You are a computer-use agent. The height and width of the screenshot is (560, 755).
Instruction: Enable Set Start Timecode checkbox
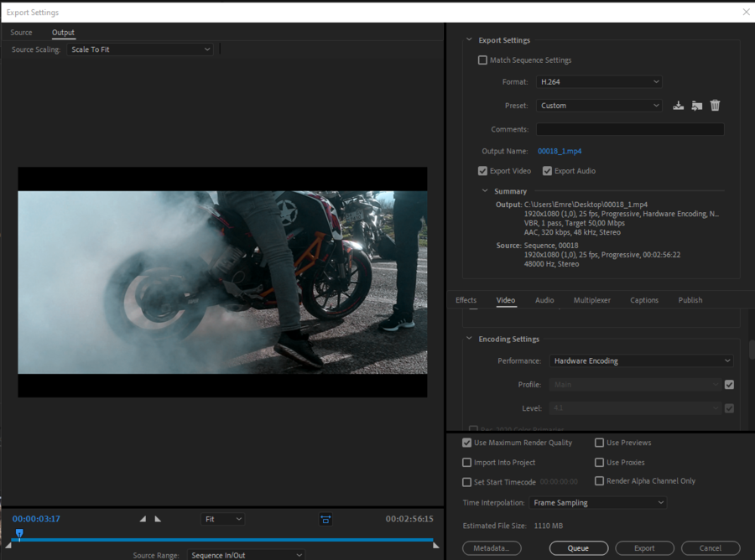tap(466, 482)
